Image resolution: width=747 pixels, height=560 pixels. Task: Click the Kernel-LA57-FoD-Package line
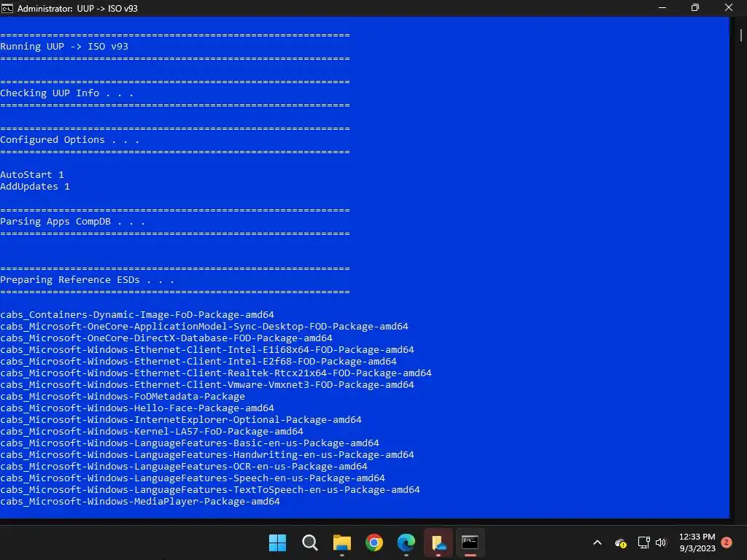(152, 432)
